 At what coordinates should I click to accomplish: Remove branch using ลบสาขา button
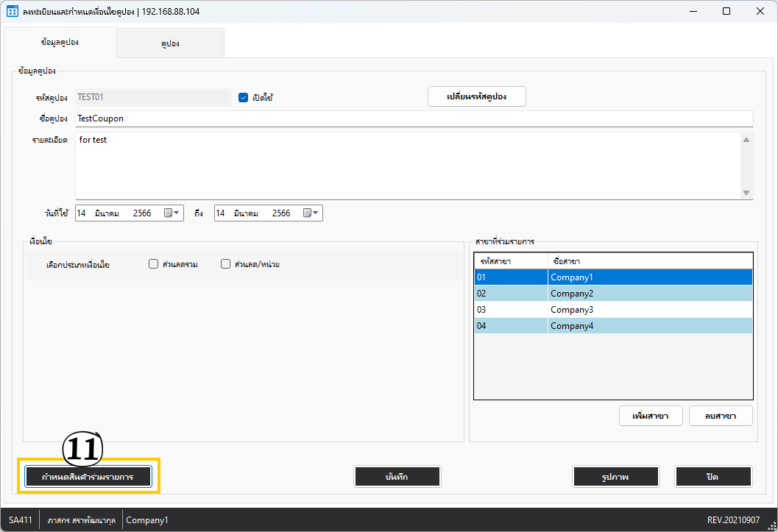click(x=721, y=416)
